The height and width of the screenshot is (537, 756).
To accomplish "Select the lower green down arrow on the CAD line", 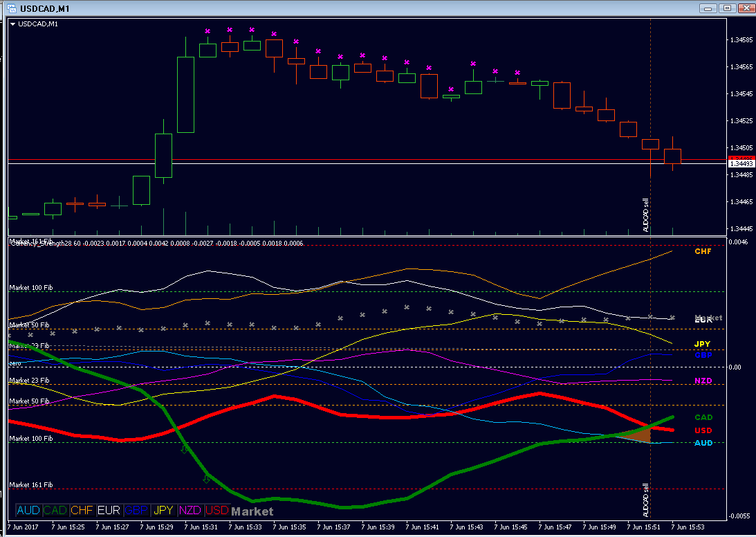I will pos(206,479).
